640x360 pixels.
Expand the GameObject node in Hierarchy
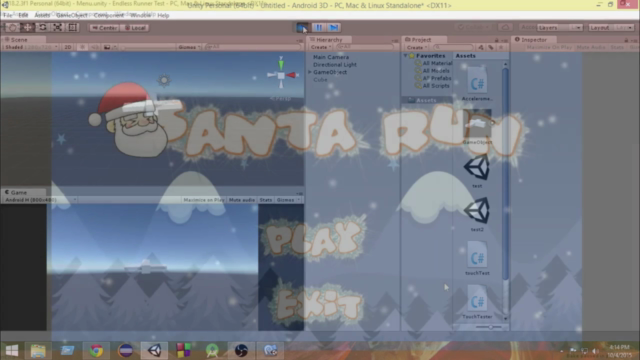[x=310, y=72]
